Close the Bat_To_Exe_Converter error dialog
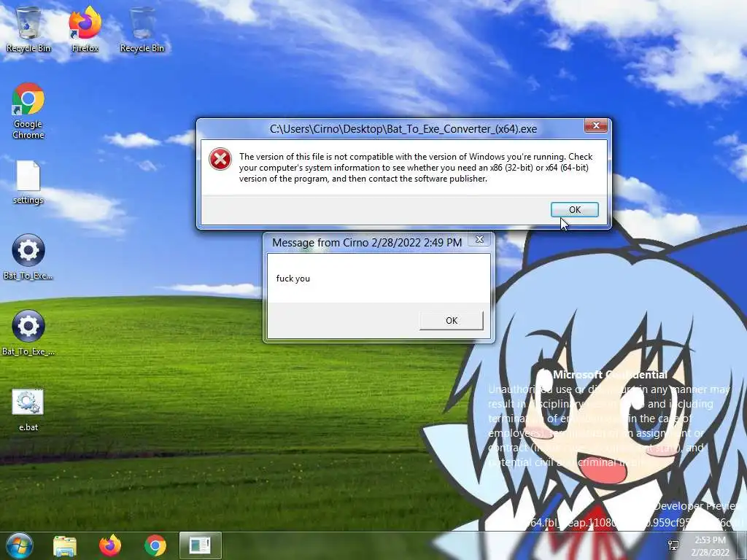 (595, 125)
